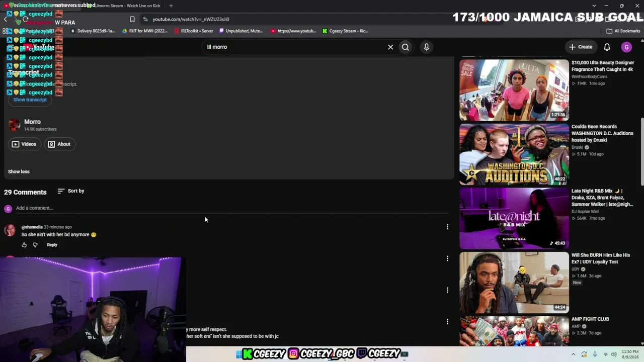Open the https://www.youtub... bookmark

[293, 31]
